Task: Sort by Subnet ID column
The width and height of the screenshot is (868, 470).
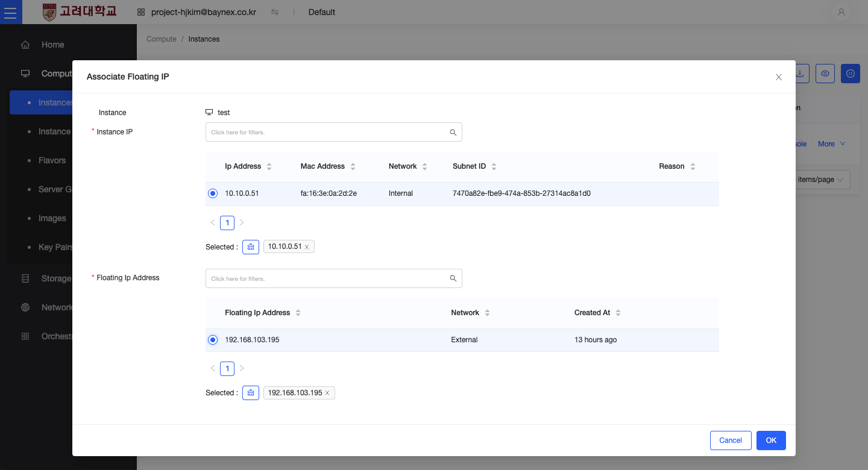Action: (494, 166)
